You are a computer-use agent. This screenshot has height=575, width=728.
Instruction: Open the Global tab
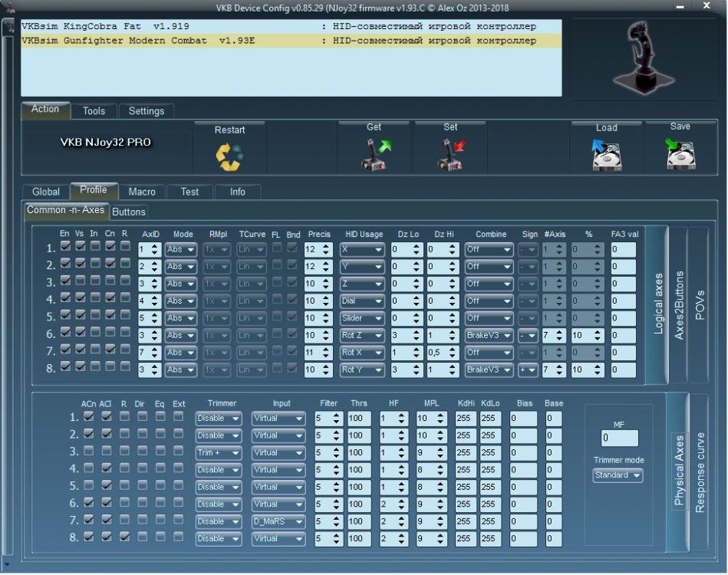46,192
